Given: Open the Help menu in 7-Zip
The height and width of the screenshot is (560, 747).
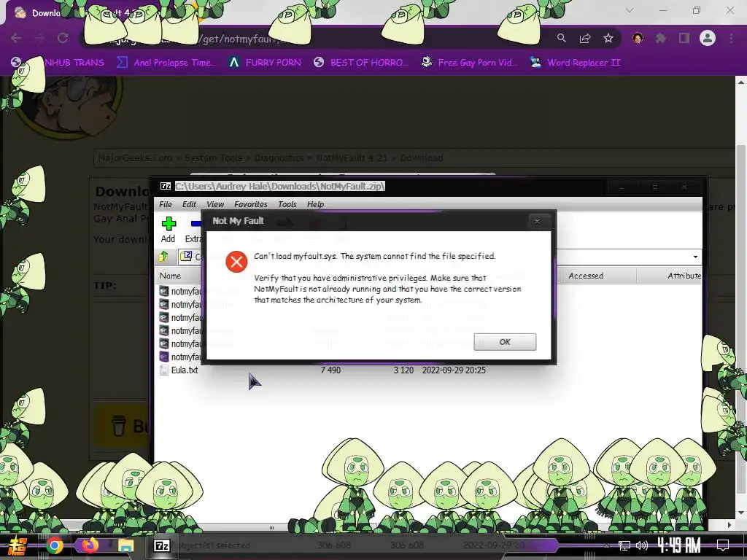Looking at the screenshot, I should point(315,204).
